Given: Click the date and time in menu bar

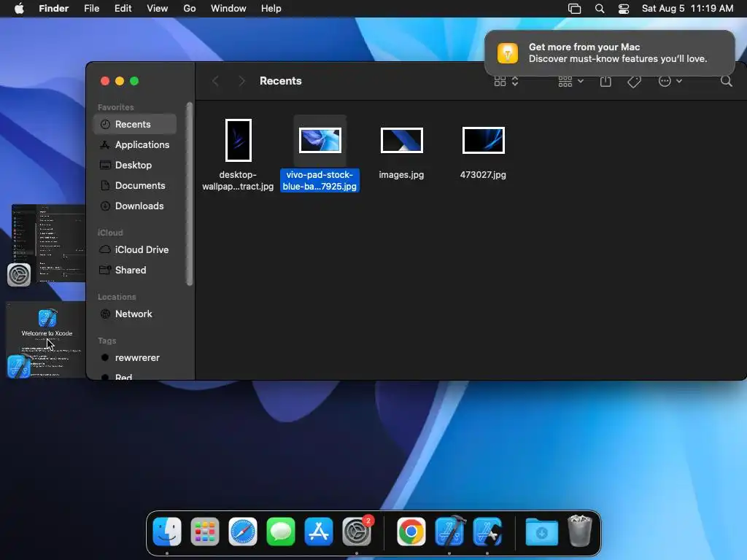Looking at the screenshot, I should 687,9.
